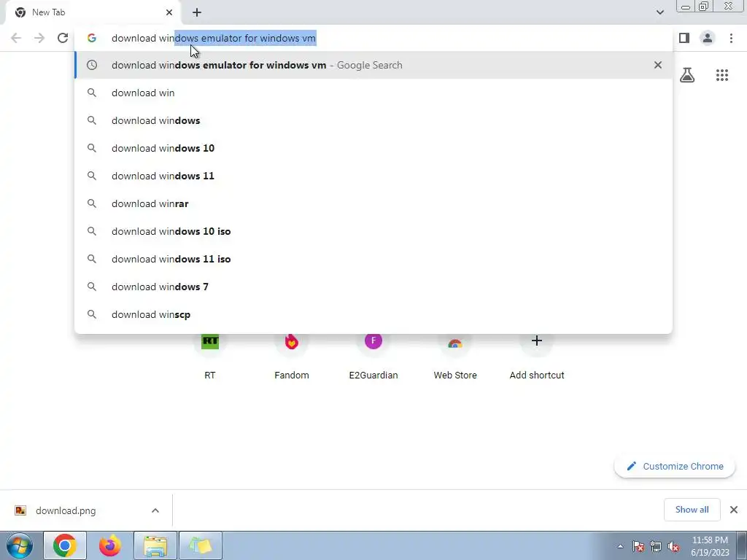
Task: Choose suggestion 'download windows 11 iso'
Action: 373,259
